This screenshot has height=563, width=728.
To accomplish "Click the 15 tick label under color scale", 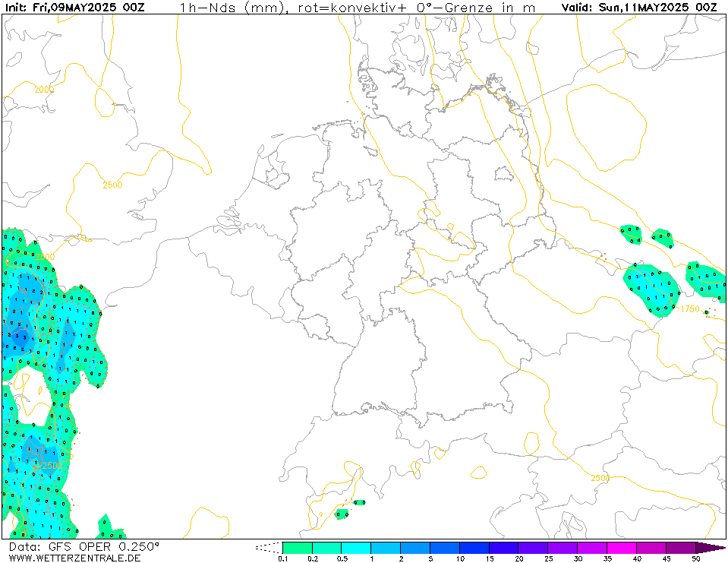I will pyautogui.click(x=490, y=558).
